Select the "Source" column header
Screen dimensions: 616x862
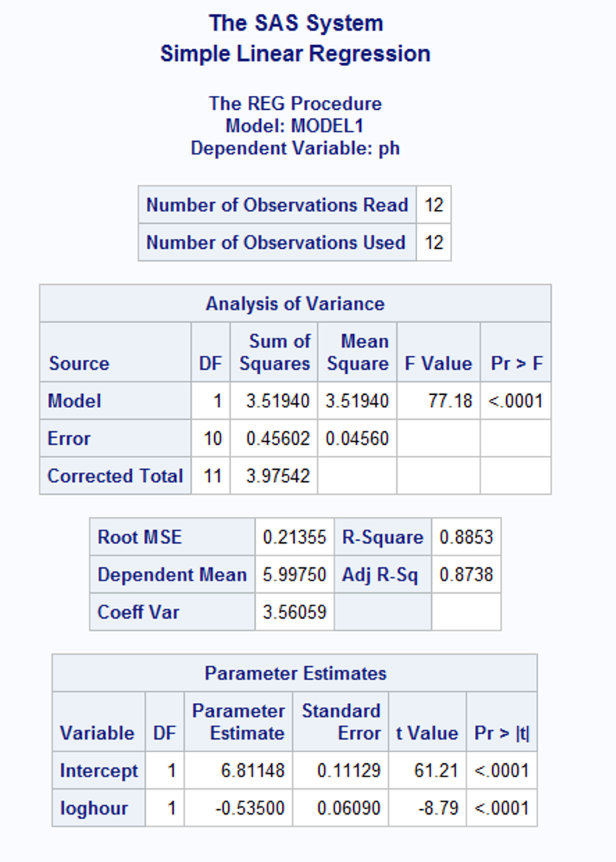(x=79, y=364)
